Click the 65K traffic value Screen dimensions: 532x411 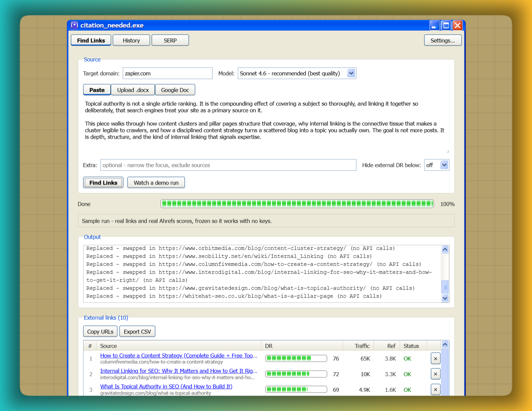(365, 358)
